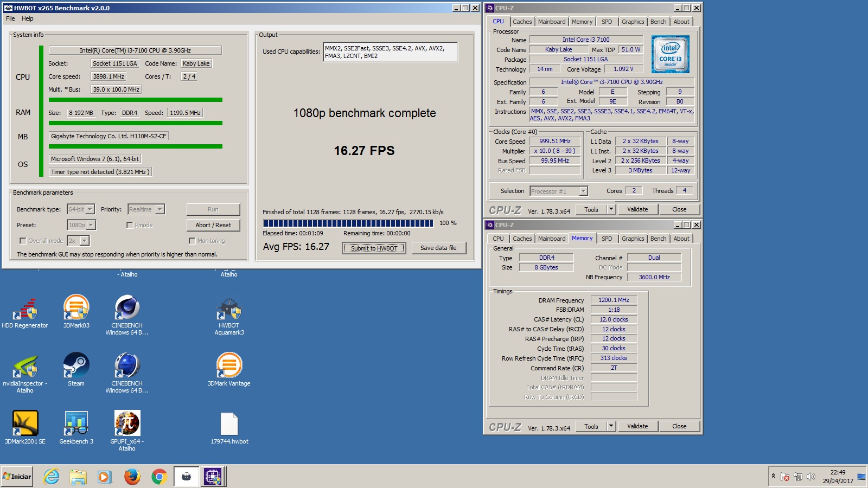
Task: Switch to Caches tab in upper CPU-Z
Action: 522,22
